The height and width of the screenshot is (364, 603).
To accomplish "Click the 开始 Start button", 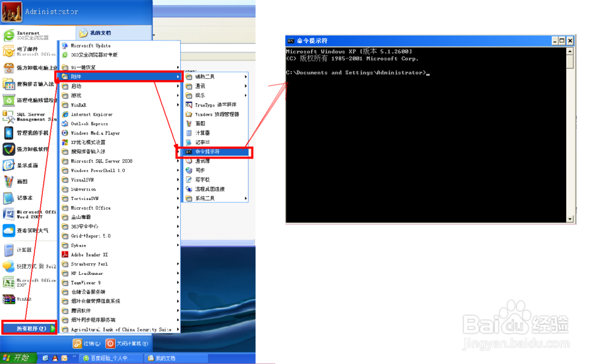I will (x=17, y=358).
